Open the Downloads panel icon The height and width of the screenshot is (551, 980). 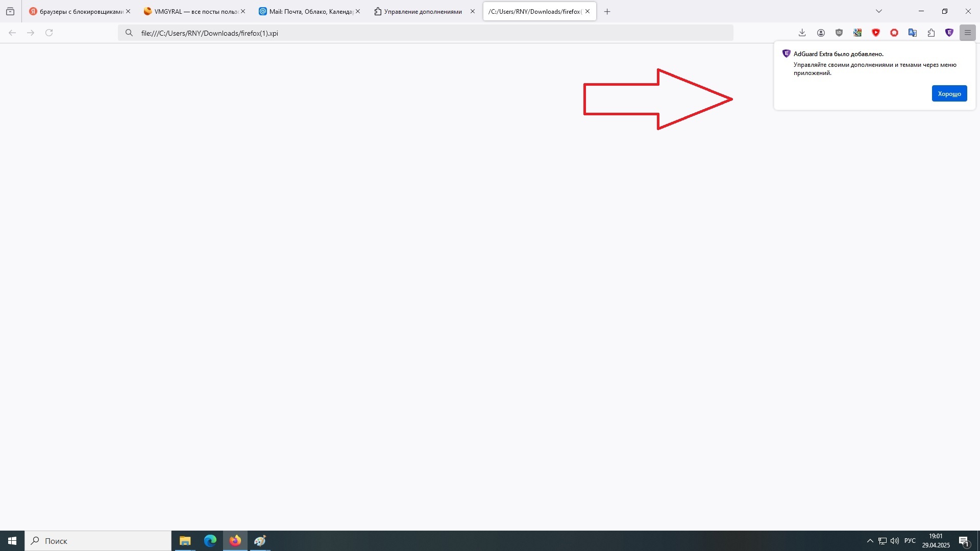click(x=802, y=33)
